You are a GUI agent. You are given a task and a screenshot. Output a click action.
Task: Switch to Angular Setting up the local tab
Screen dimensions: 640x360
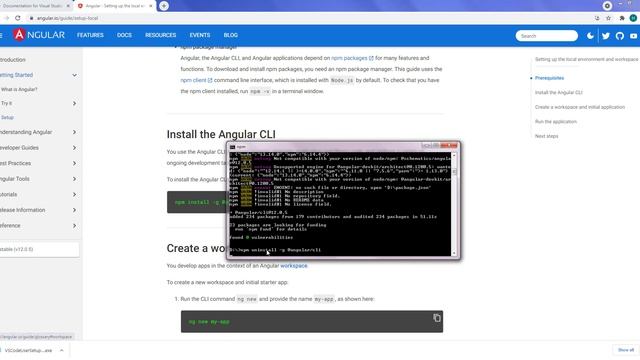click(114, 6)
